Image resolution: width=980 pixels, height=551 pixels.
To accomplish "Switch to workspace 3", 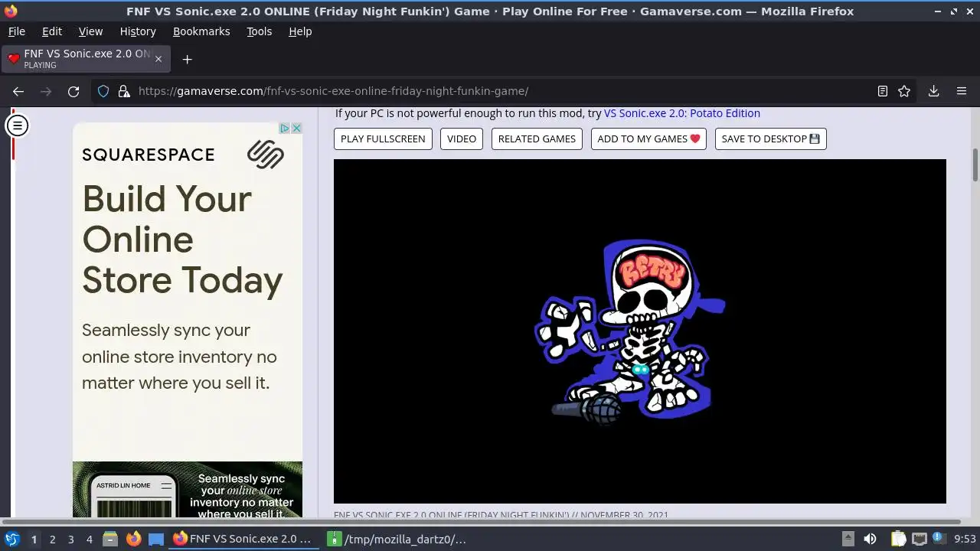I will [70, 539].
